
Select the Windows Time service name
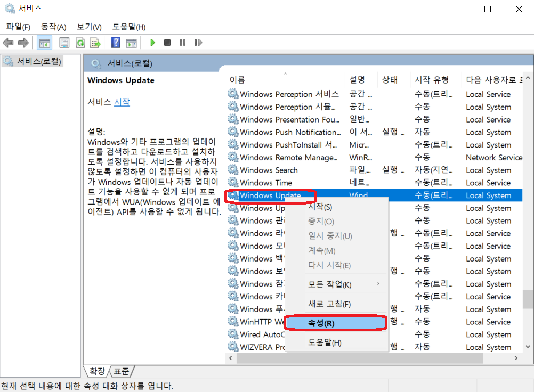266,183
